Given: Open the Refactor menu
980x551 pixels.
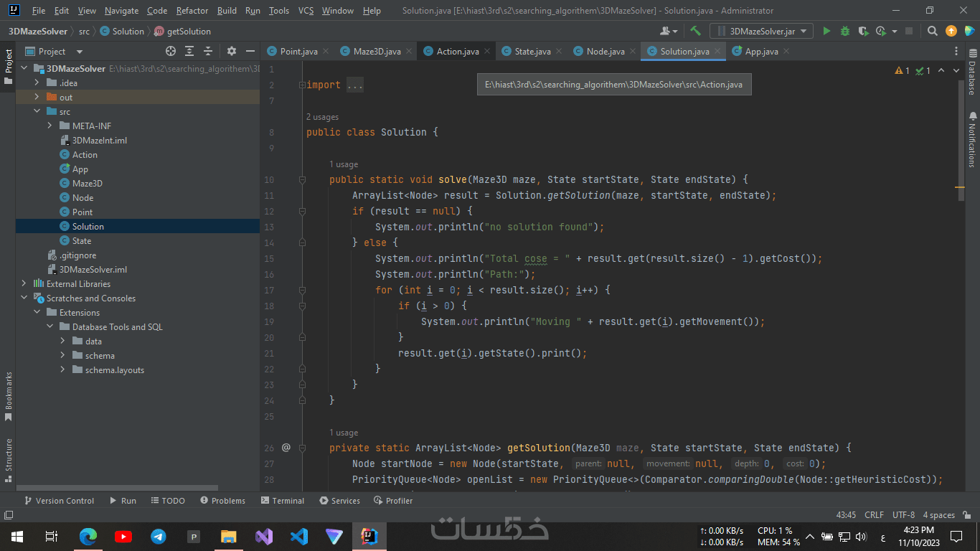Looking at the screenshot, I should (192, 11).
